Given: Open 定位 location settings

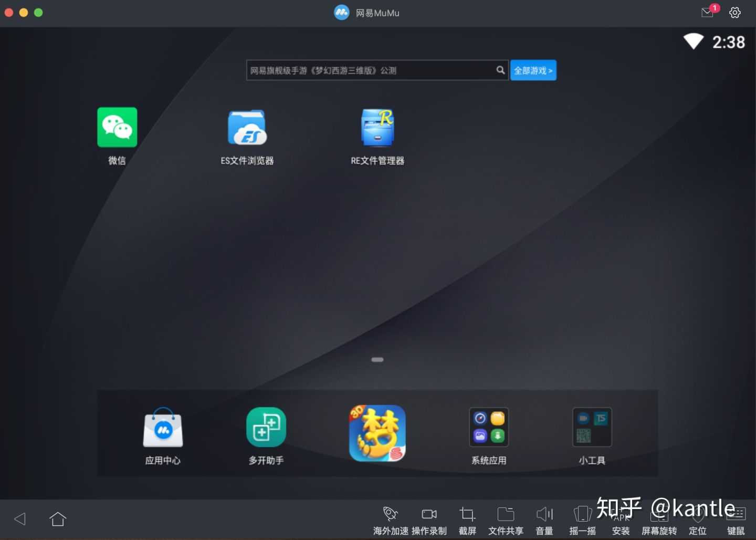Looking at the screenshot, I should click(x=698, y=521).
